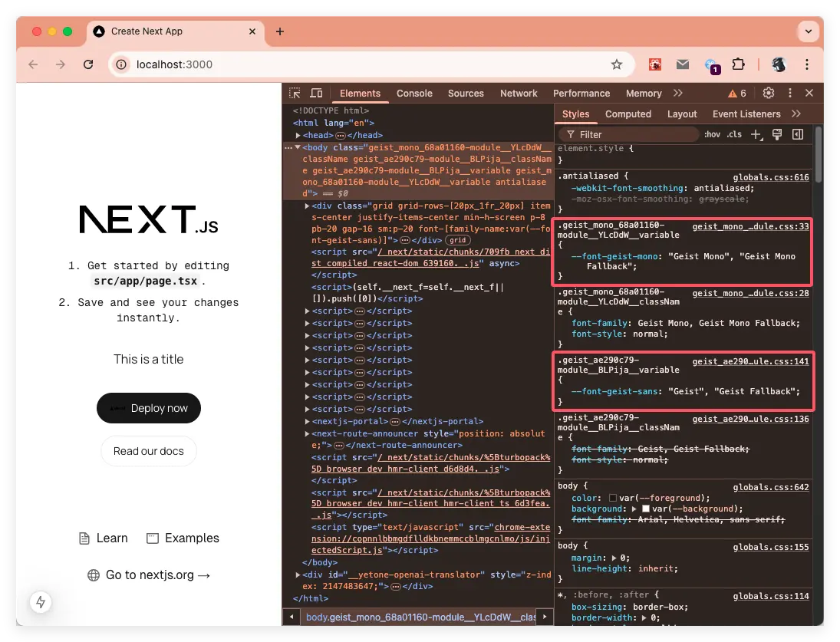Expand the __yetone-openai-translator div
The width and height of the screenshot is (840, 642).
point(298,575)
